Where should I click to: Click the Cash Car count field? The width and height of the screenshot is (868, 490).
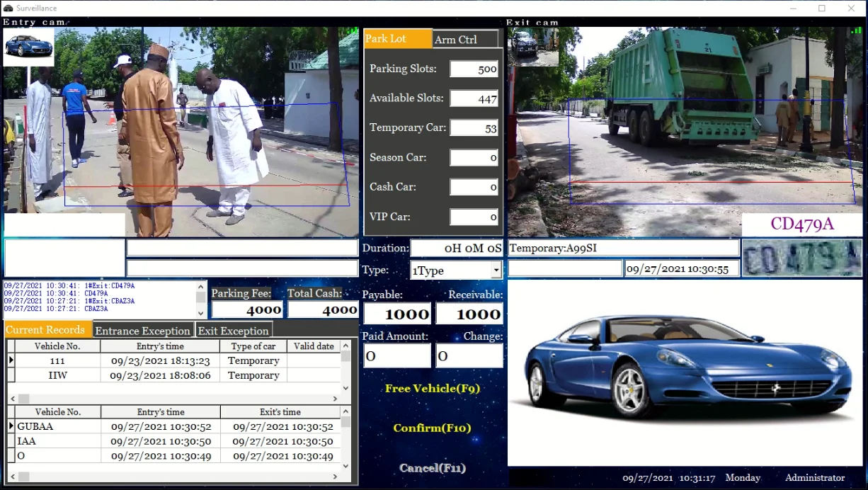(474, 188)
